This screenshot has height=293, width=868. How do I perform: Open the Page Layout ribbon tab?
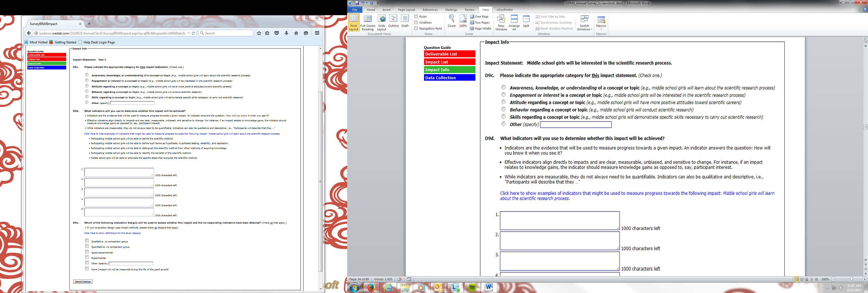tap(406, 10)
